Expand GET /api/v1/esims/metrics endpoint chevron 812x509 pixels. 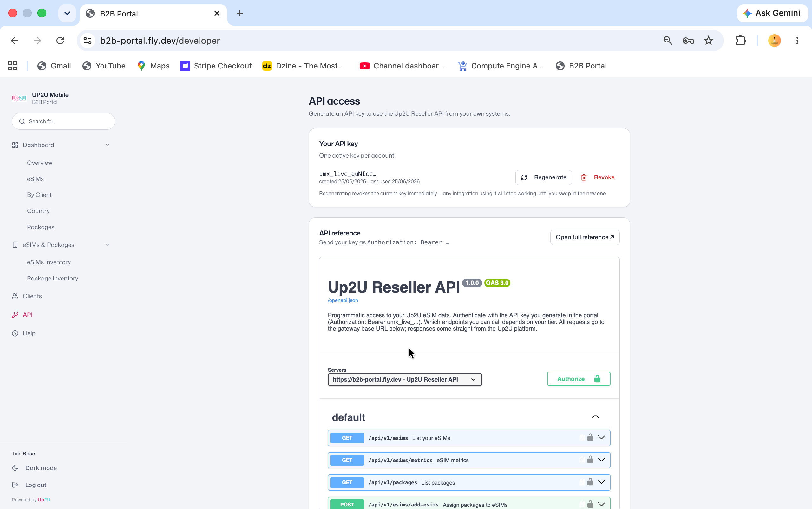click(601, 460)
